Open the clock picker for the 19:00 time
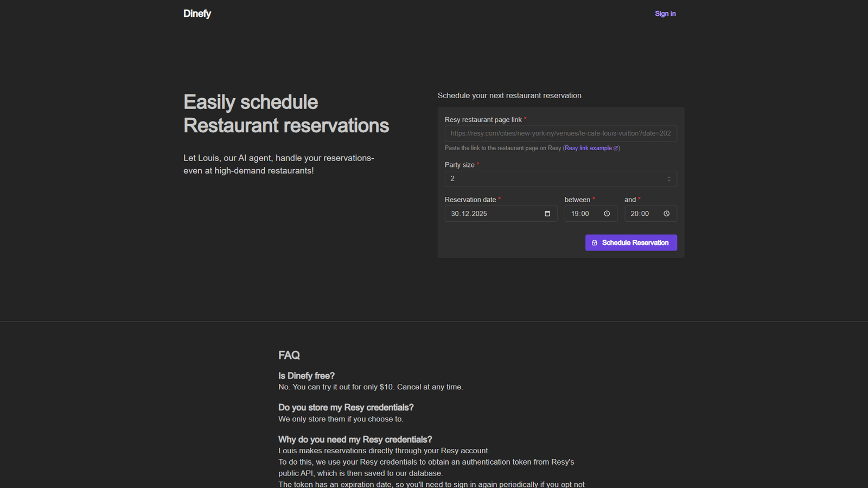The height and width of the screenshot is (488, 868). (607, 214)
